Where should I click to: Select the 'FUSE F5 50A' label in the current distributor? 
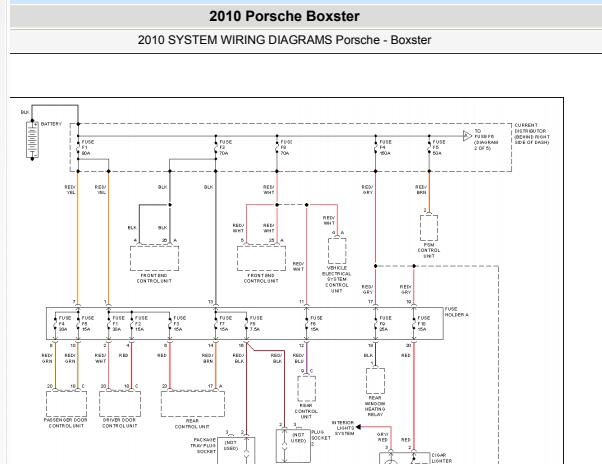[x=439, y=147]
